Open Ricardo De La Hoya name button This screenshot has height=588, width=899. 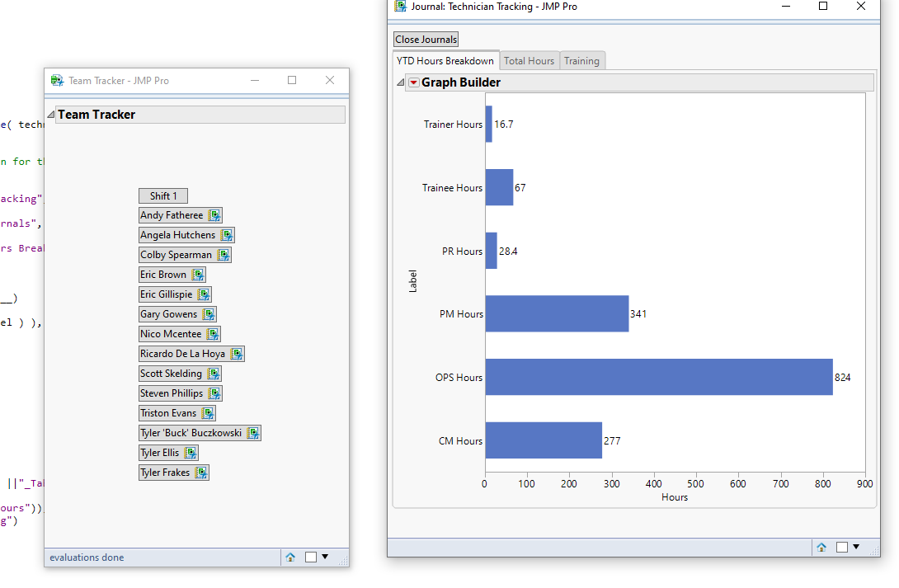click(x=191, y=354)
